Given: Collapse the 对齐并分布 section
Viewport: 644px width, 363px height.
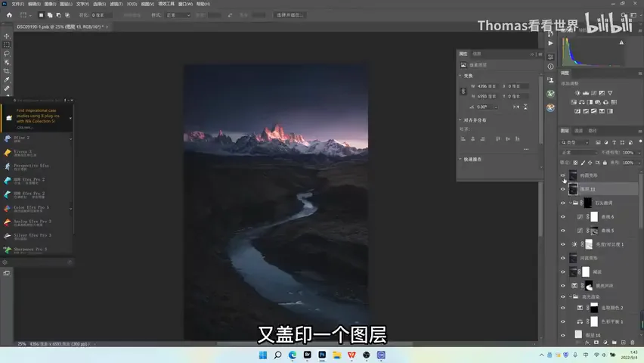Looking at the screenshot, I should point(460,120).
